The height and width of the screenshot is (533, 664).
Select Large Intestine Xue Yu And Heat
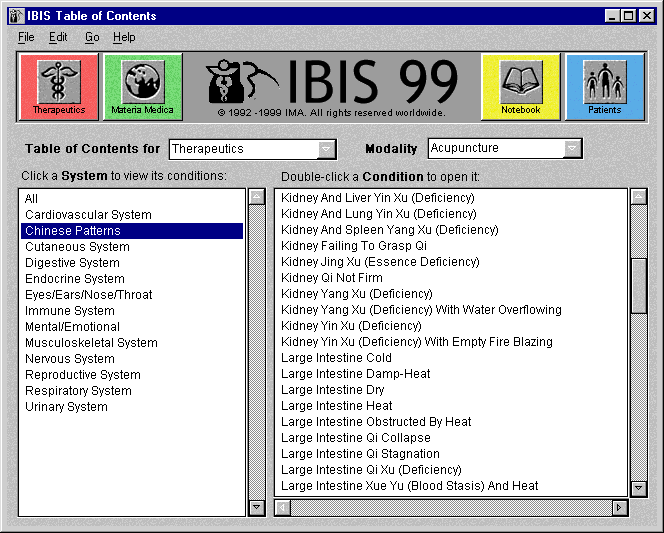451,486
